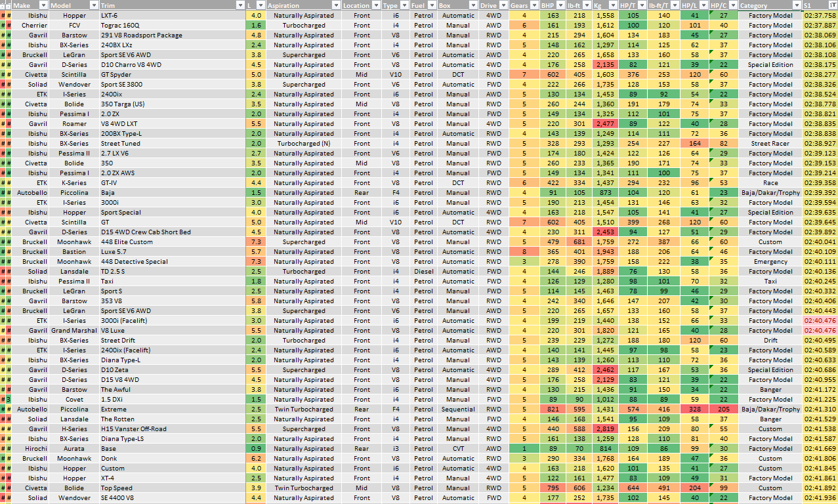Select the 353 V8 trim cell

coord(173,301)
